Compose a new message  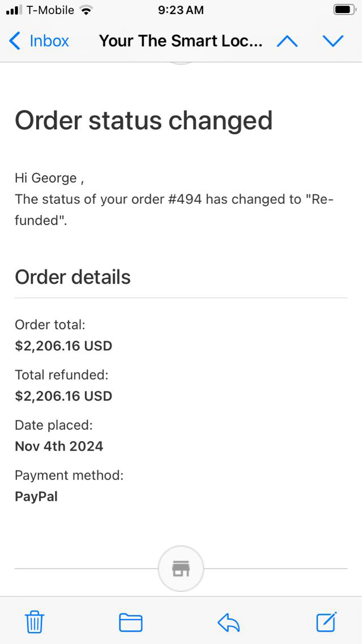point(326,622)
